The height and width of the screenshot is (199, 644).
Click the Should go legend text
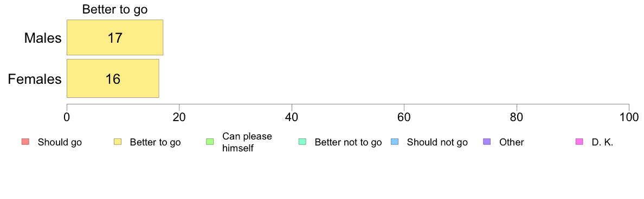(x=60, y=143)
